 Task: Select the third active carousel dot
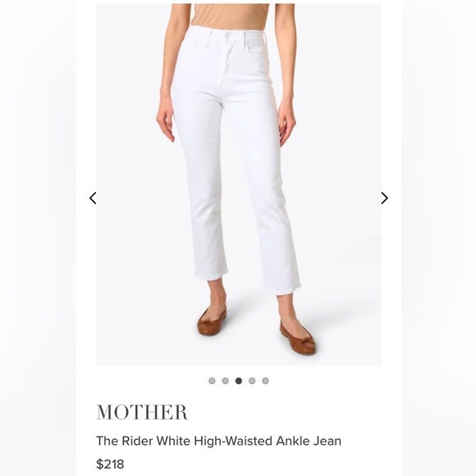[239, 381]
